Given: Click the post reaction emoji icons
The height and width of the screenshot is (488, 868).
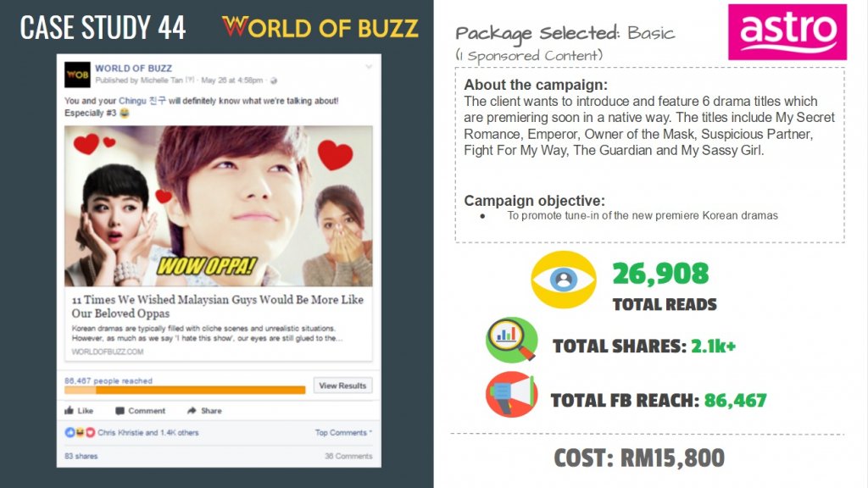Looking at the screenshot, I should (81, 433).
